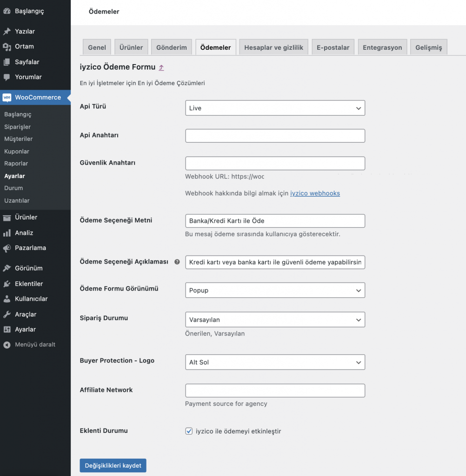Click the Payment source for agency text

226,404
